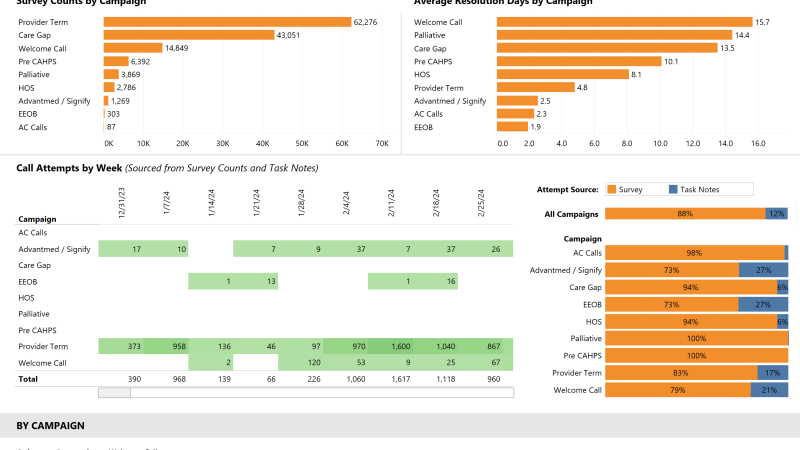Click the orange Survey legend swatch
The width and height of the screenshot is (800, 450).
[612, 189]
